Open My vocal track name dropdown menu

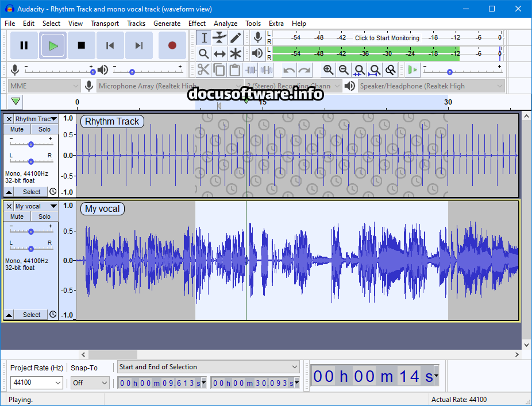36,206
